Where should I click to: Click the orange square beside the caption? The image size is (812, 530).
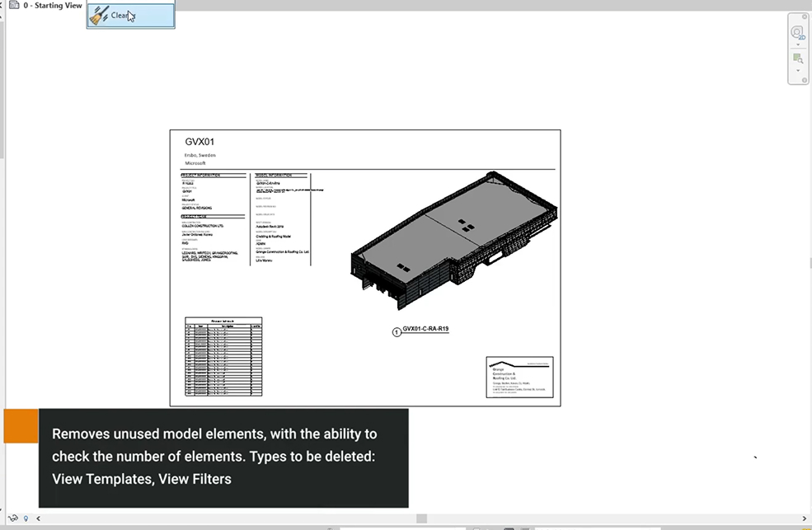pos(21,425)
